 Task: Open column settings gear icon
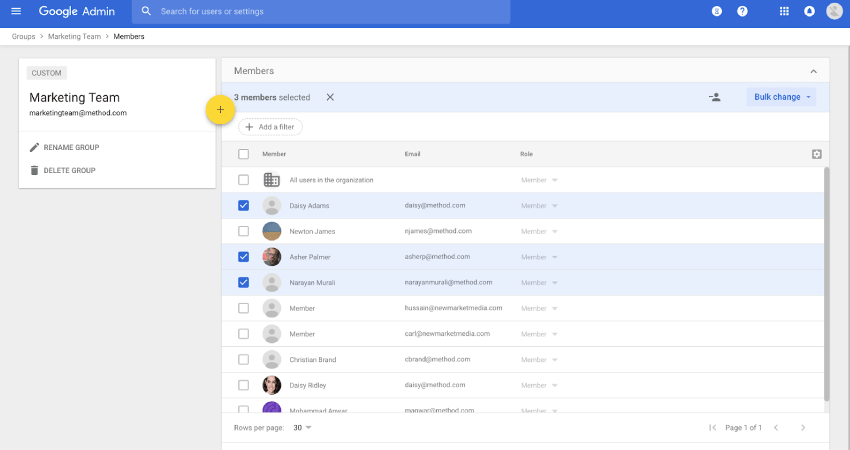(817, 154)
